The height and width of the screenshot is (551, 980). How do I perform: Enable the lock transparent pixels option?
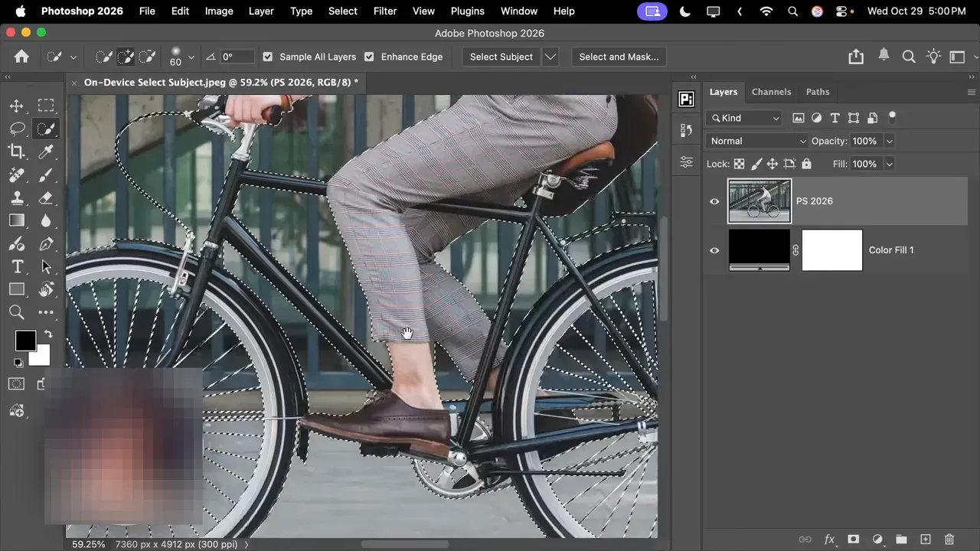coord(739,164)
